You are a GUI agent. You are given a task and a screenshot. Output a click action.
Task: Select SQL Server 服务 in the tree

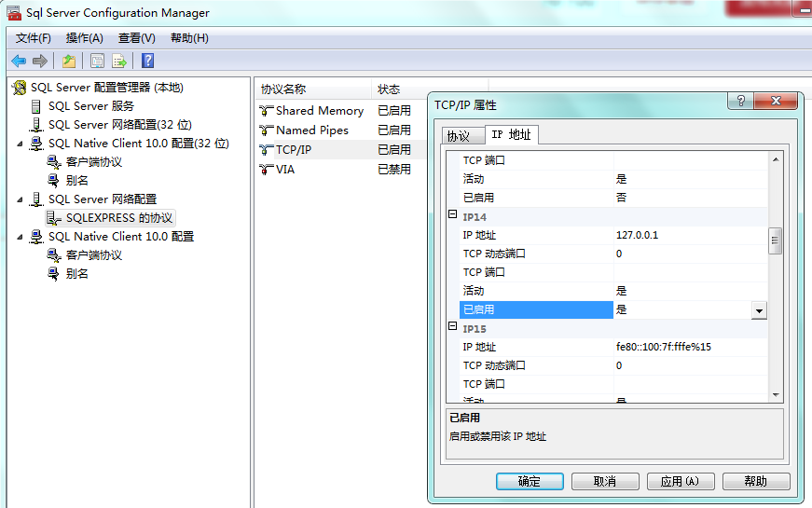(91, 106)
